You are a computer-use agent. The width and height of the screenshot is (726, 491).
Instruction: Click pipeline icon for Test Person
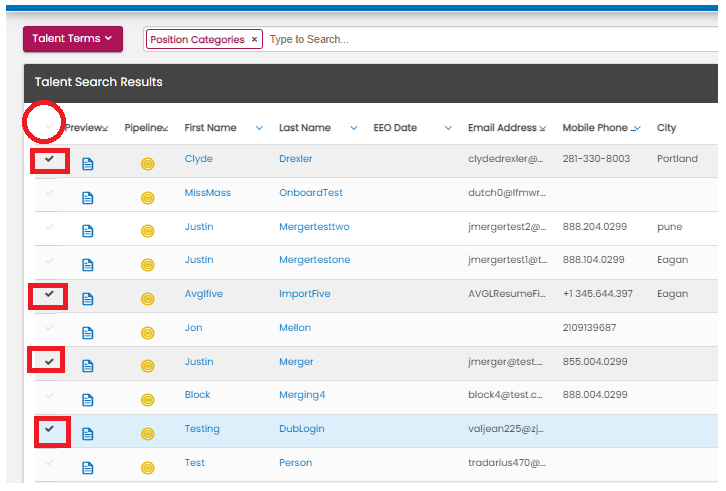click(148, 468)
